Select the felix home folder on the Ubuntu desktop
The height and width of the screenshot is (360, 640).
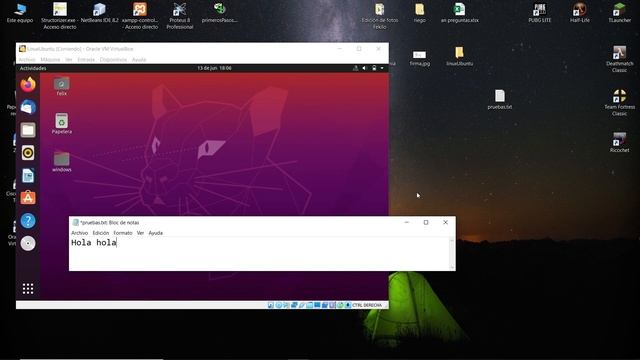(x=62, y=86)
